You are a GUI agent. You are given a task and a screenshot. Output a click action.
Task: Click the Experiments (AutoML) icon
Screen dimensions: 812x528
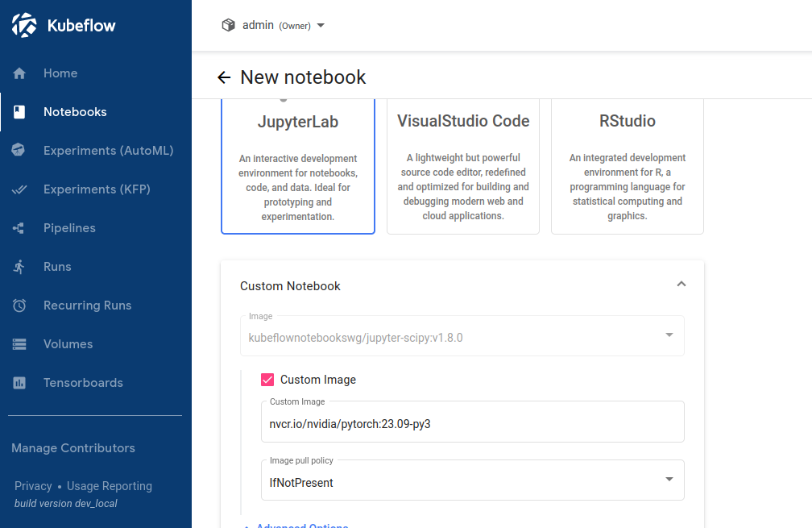coord(20,151)
